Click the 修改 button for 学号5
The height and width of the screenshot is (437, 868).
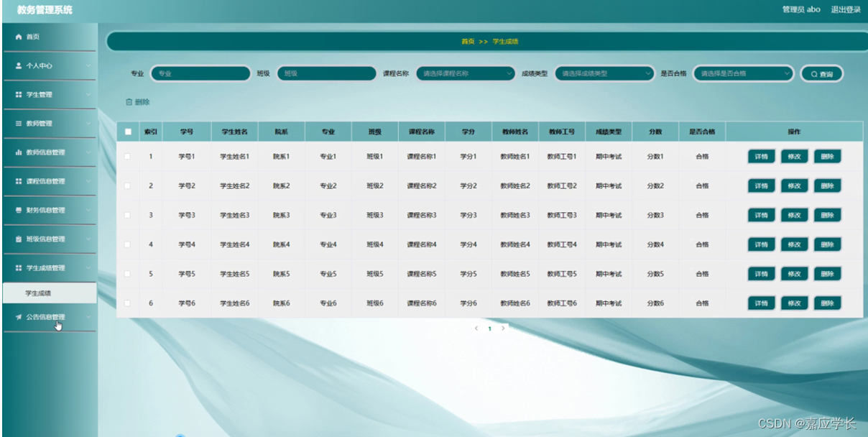click(x=794, y=274)
